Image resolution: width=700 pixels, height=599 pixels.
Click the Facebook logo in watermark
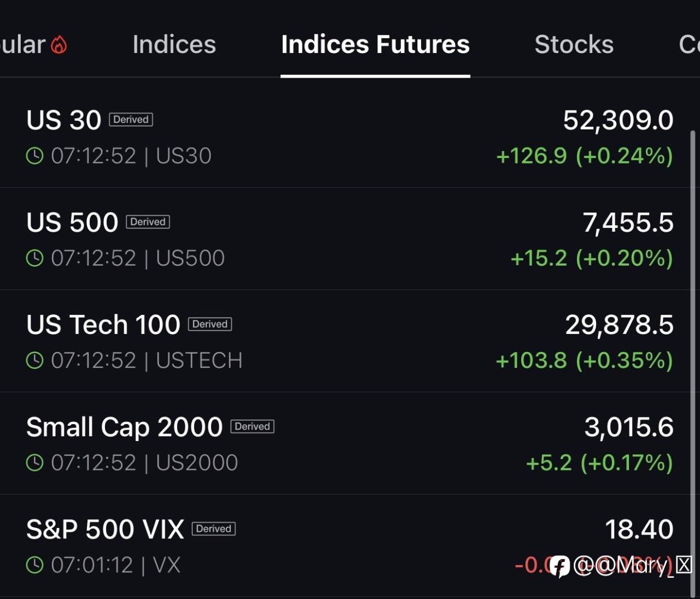[x=559, y=566]
